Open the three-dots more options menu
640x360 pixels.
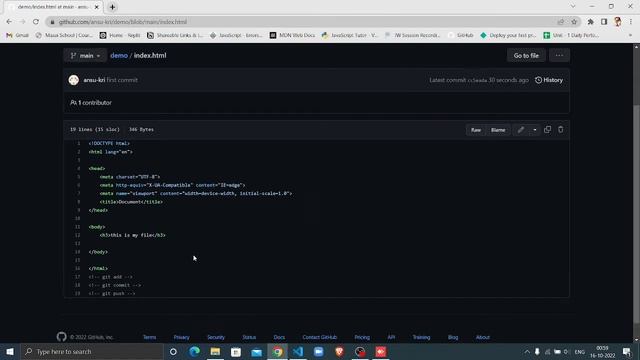click(559, 56)
